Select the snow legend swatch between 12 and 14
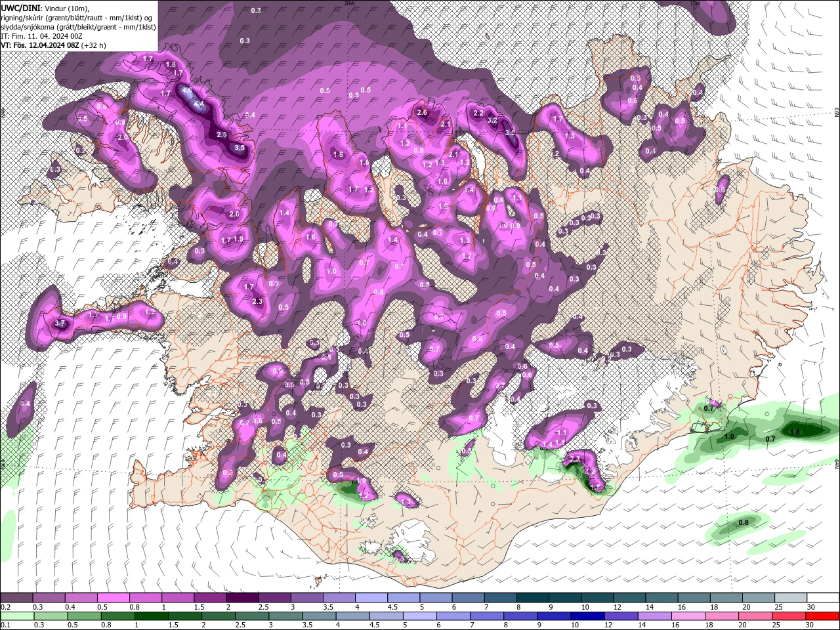The image size is (840, 630). point(630,598)
